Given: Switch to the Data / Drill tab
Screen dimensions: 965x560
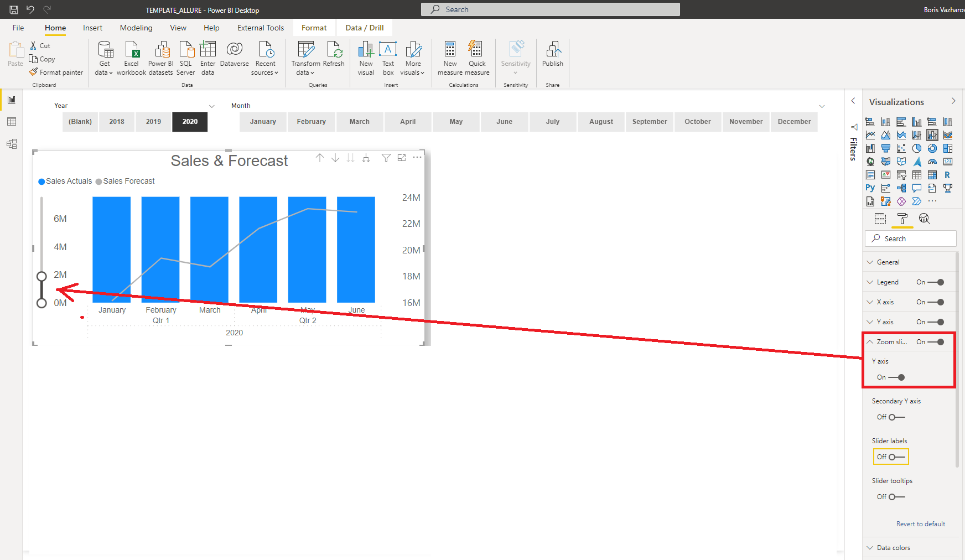Looking at the screenshot, I should point(365,28).
